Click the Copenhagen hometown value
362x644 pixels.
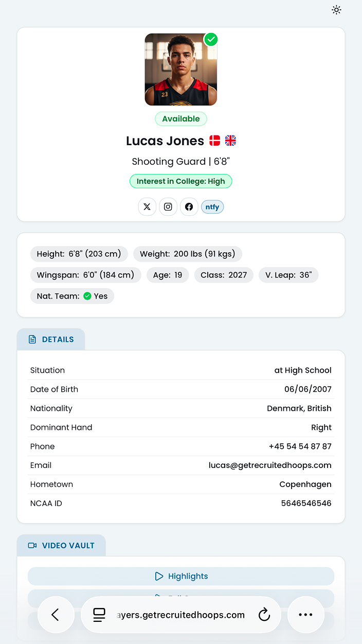[305, 484]
